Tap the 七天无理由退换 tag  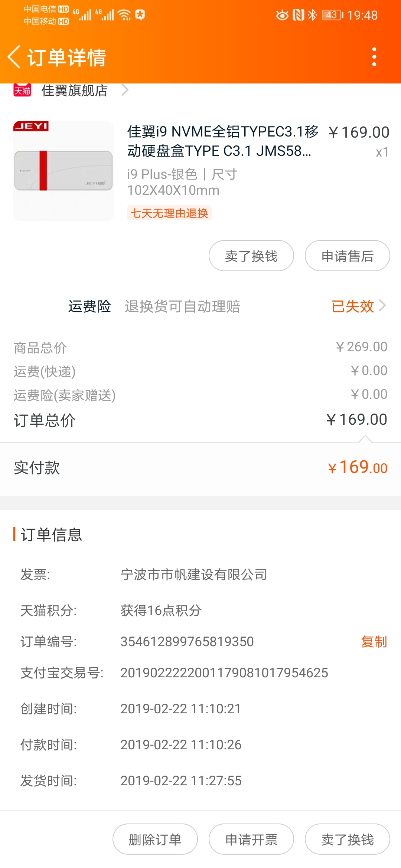click(x=169, y=213)
